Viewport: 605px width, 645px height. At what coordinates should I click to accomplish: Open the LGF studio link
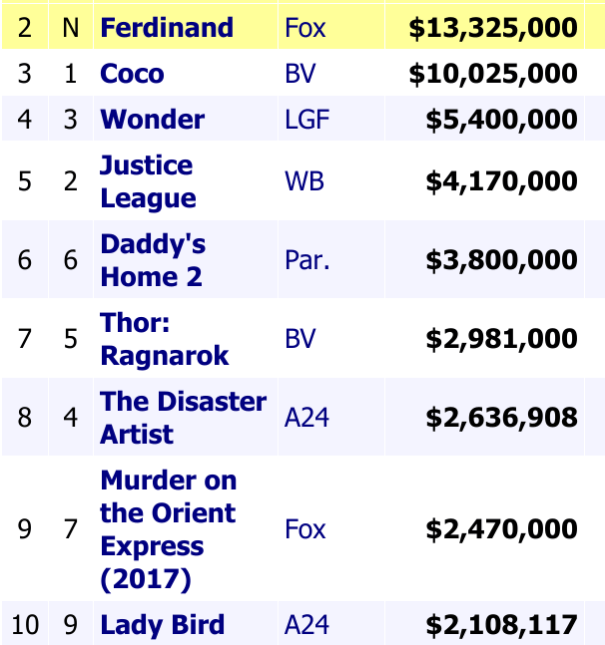[x=306, y=120]
